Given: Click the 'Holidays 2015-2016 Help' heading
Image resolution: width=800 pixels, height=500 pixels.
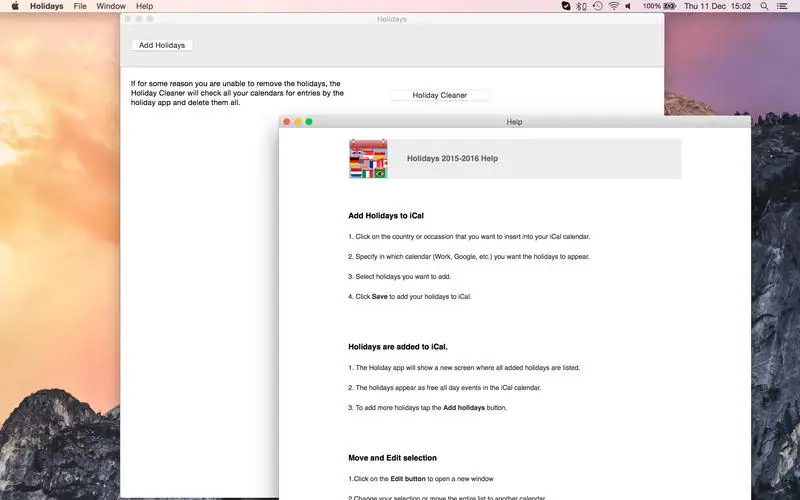Looking at the screenshot, I should pos(452,158).
